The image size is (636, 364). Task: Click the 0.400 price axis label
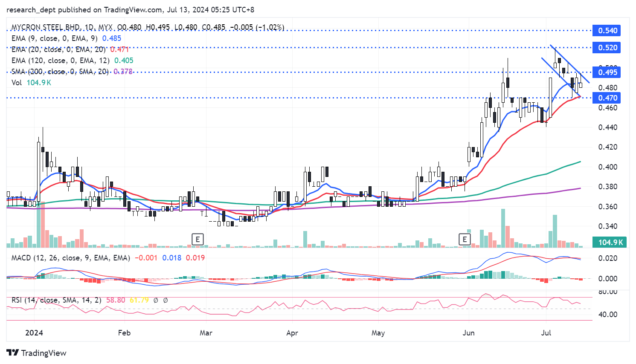click(x=607, y=167)
